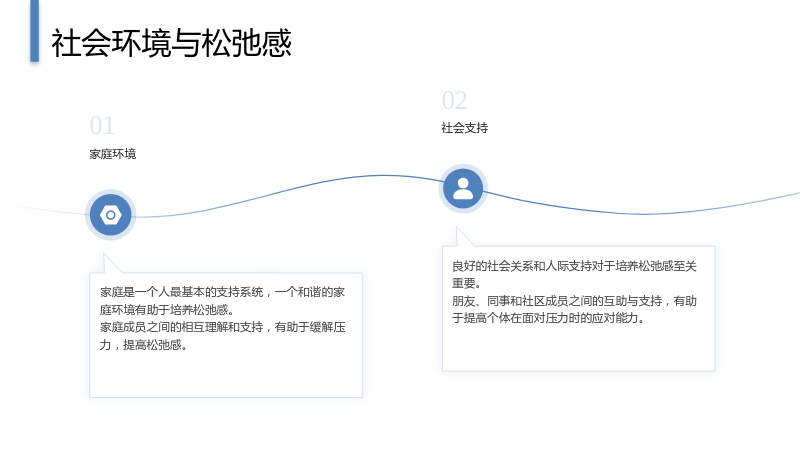800x450 pixels.
Task: Click empty area inside the right callout box
Action: click(x=578, y=349)
